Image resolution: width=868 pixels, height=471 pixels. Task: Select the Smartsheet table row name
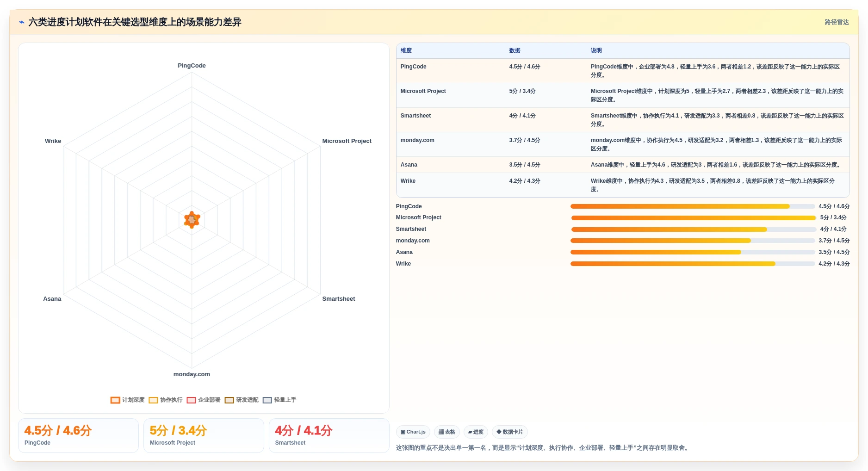[415, 116]
